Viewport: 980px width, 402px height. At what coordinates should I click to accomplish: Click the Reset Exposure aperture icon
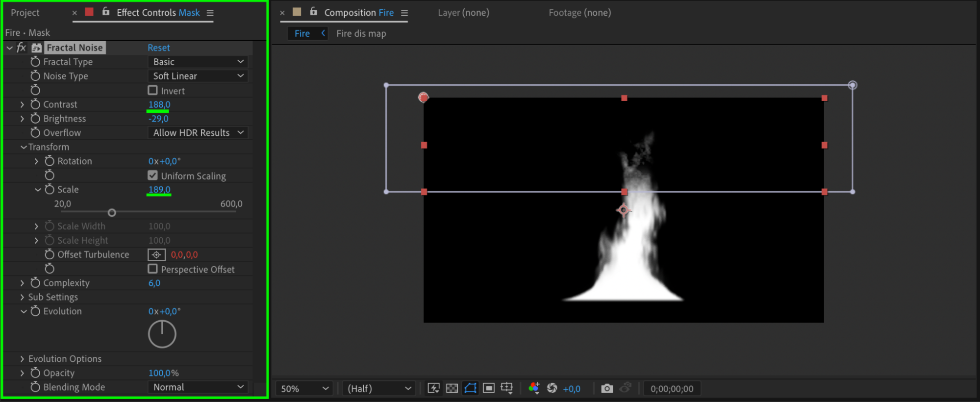pos(552,388)
